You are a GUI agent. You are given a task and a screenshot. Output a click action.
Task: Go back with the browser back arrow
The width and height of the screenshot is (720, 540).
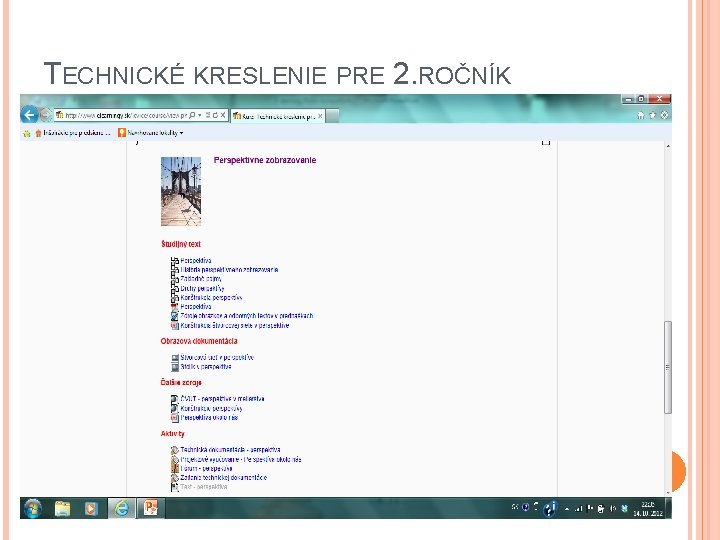29,115
